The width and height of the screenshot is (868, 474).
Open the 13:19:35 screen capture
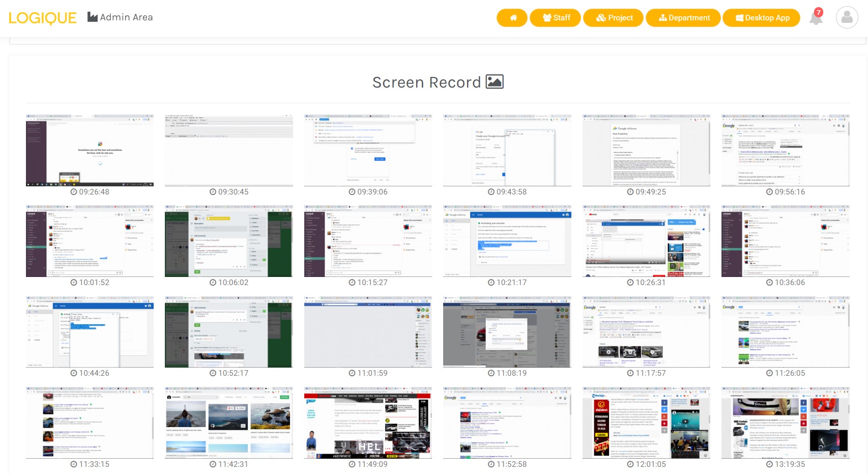(785, 423)
